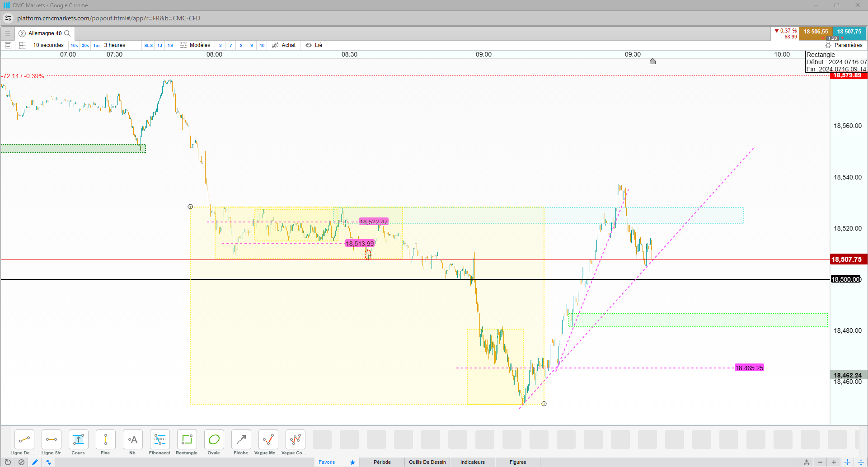Image resolution: width=868 pixels, height=467 pixels.
Task: Toggle the crosshair cursor icon
Action: pyautogui.click(x=847, y=462)
